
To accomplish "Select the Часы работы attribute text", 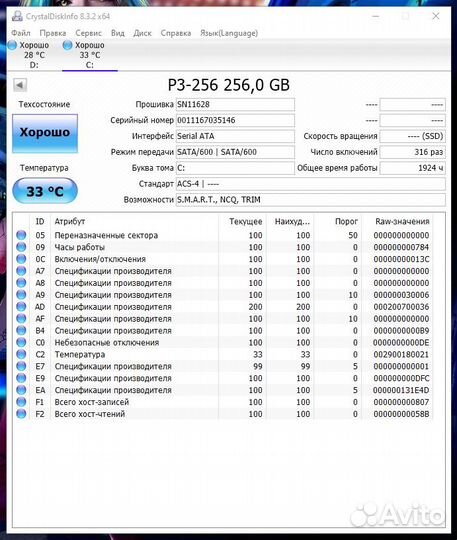I will (80, 247).
